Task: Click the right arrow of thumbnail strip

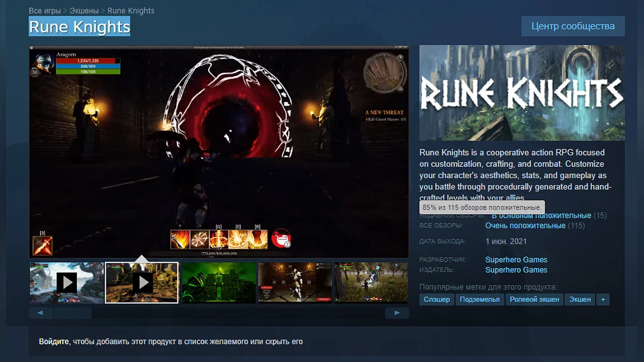Action: click(x=397, y=313)
